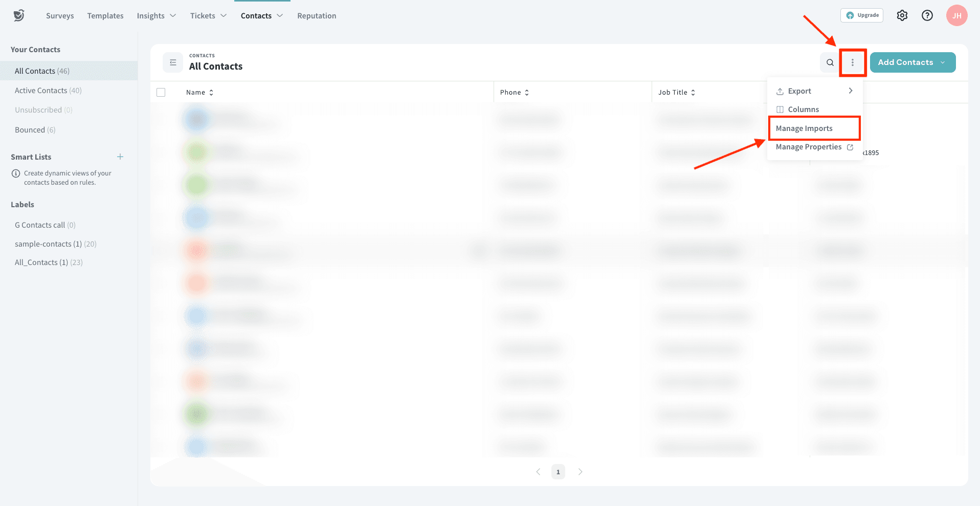
Task: Open the help question mark icon
Action: point(927,15)
